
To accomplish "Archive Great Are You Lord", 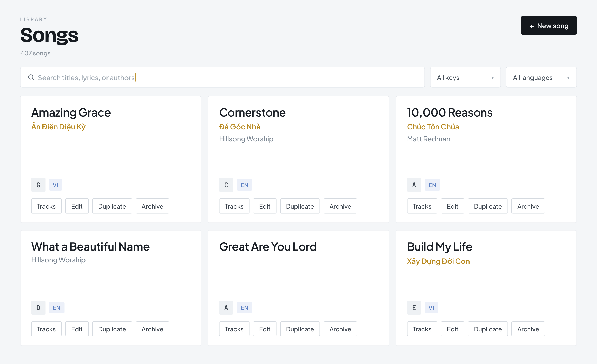I will 340,329.
